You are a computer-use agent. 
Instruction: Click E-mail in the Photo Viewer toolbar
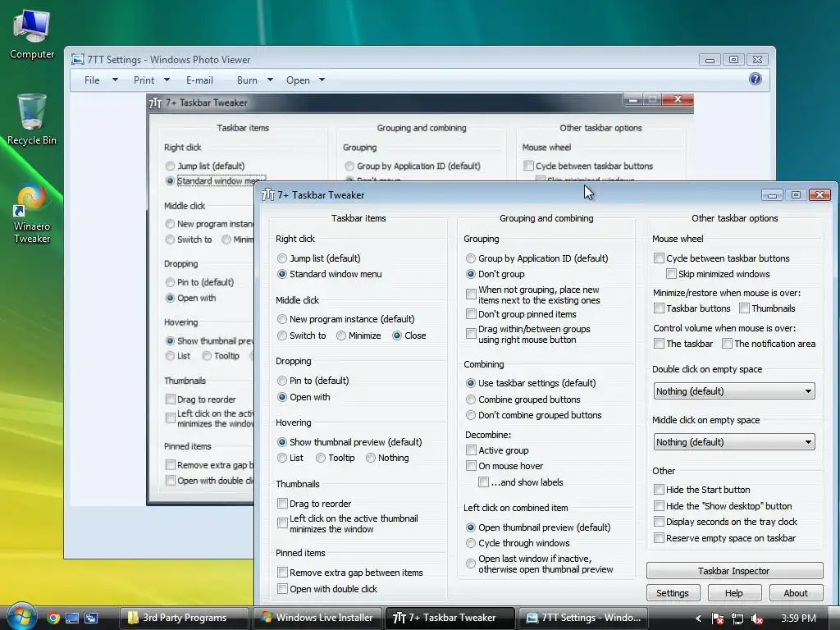(199, 80)
